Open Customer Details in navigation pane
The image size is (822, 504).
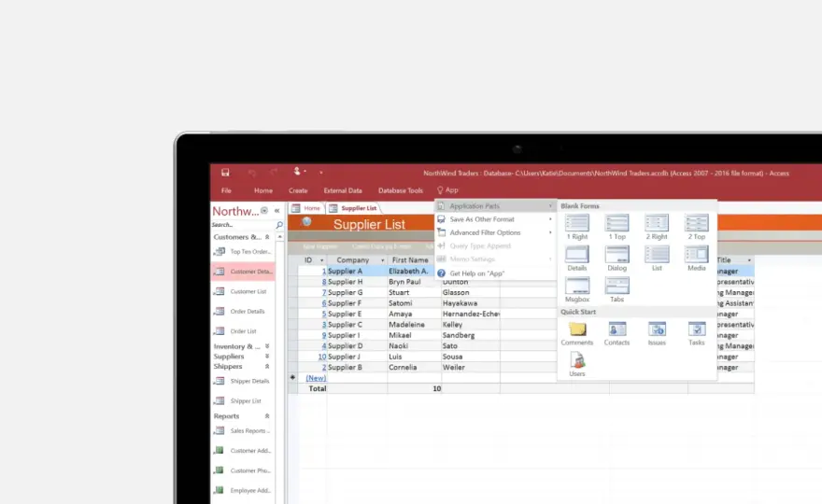(x=243, y=272)
